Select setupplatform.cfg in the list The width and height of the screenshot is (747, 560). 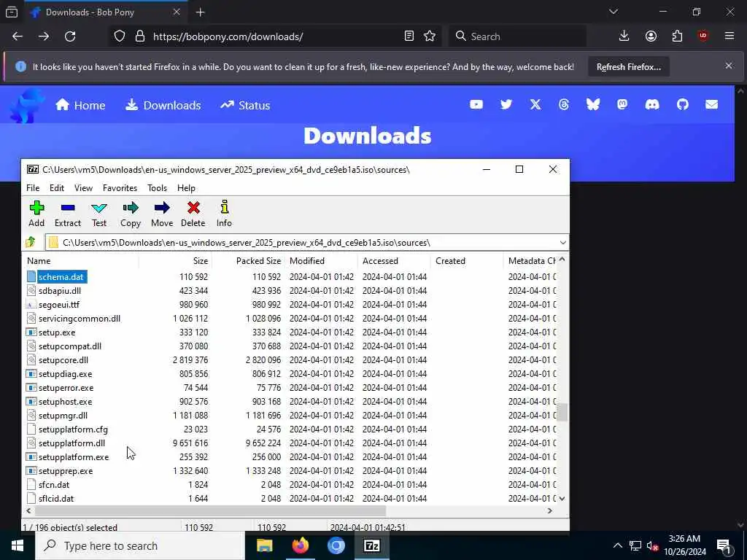(73, 429)
